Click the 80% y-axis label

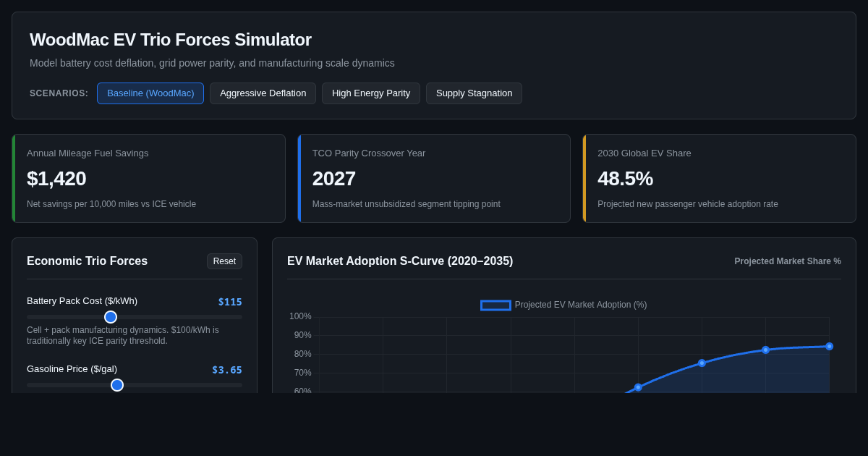(302, 354)
